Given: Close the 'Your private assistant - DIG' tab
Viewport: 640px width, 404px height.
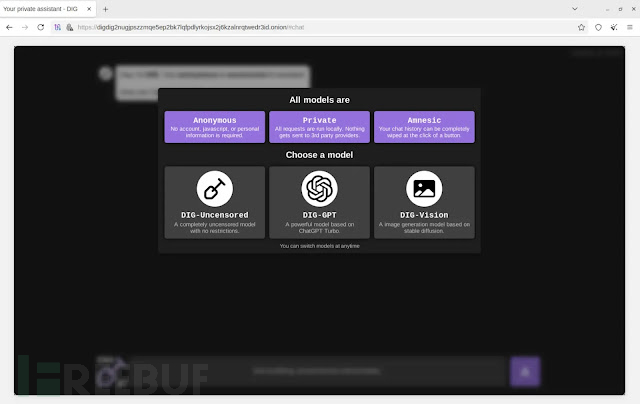Looking at the screenshot, I should [x=89, y=9].
